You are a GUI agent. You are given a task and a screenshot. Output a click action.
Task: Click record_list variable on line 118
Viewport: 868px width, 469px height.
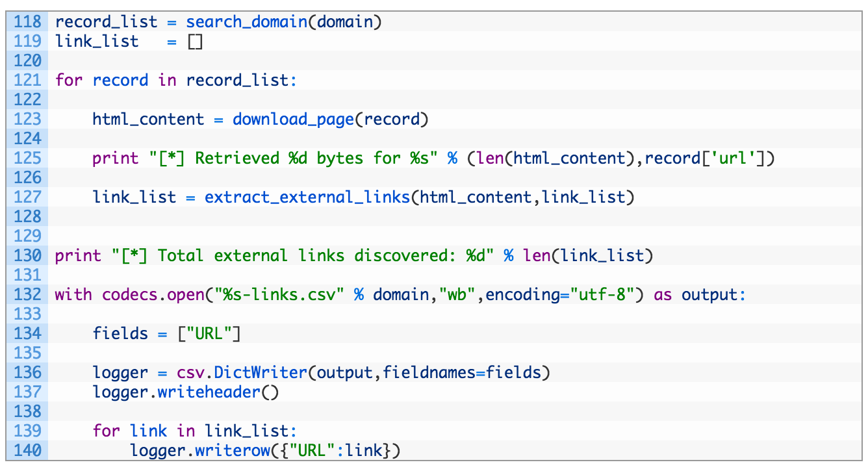(106, 22)
